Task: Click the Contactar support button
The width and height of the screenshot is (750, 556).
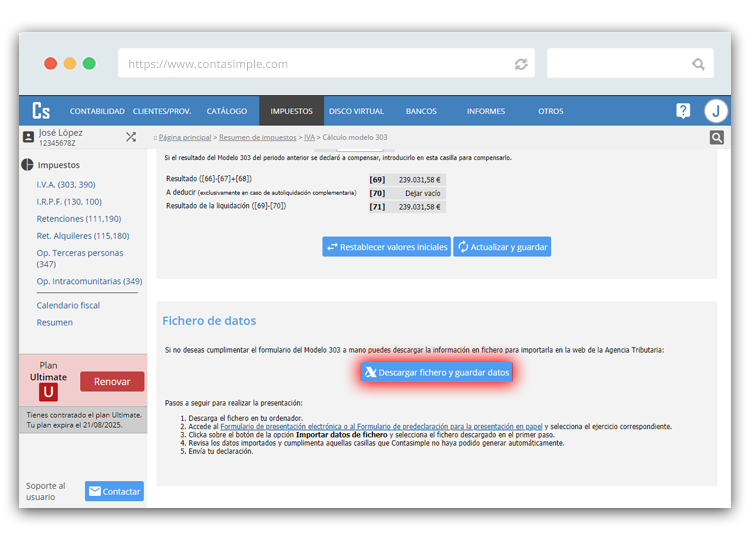Action: [114, 492]
